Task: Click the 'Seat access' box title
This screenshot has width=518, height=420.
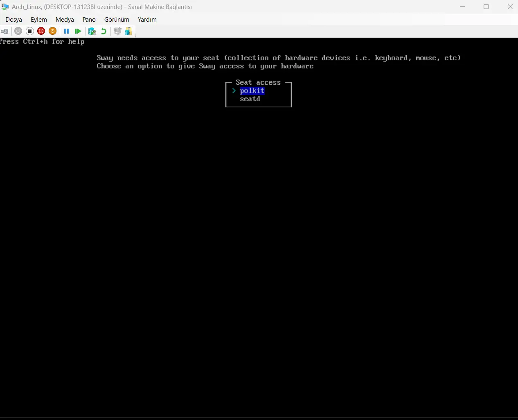Action: (258, 83)
